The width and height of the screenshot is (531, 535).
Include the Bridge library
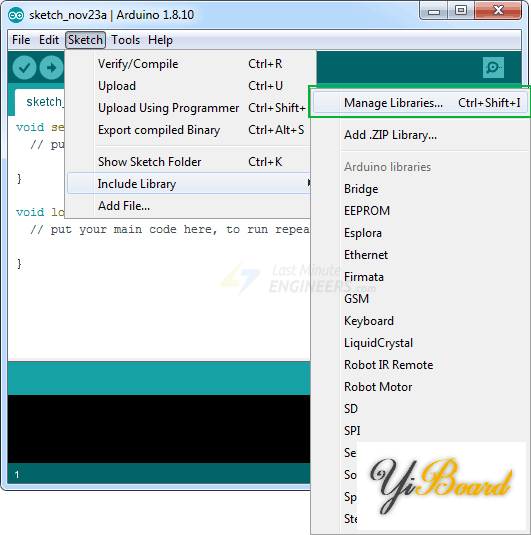point(420,189)
